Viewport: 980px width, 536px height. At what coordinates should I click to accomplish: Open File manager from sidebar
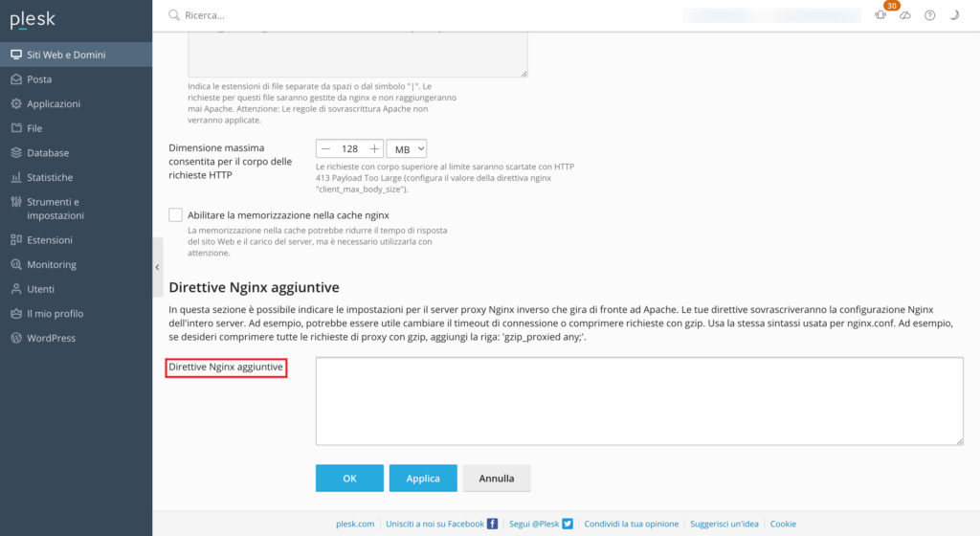[77, 128]
